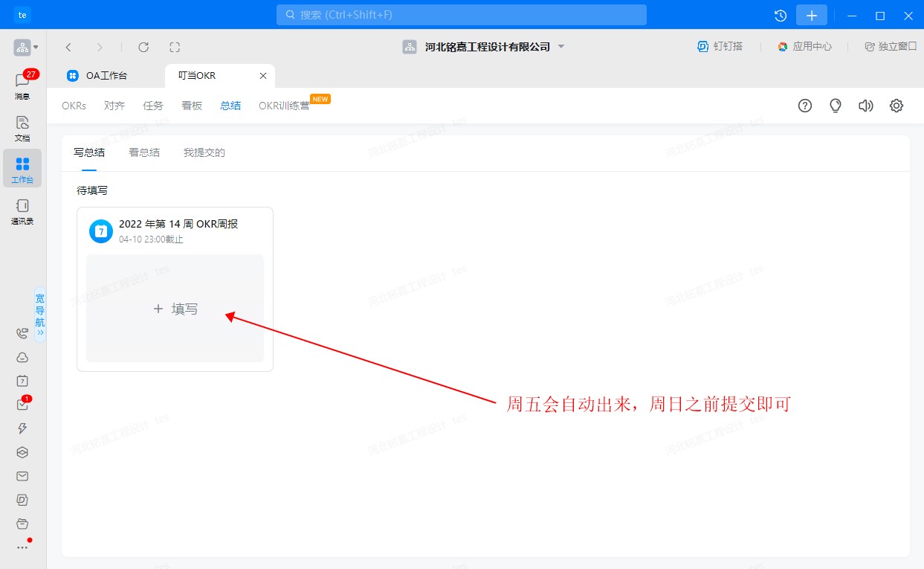
Task: Click the refresh page icon
Action: (x=143, y=47)
